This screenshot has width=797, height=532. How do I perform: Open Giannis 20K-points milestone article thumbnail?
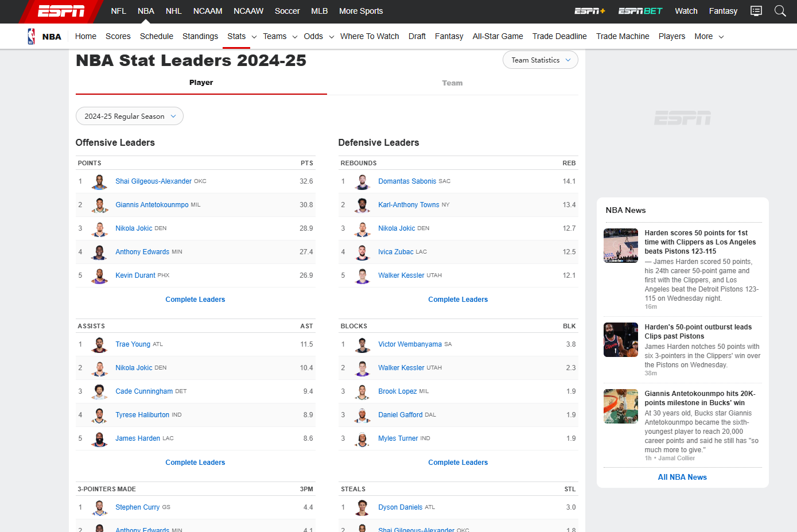pos(621,406)
